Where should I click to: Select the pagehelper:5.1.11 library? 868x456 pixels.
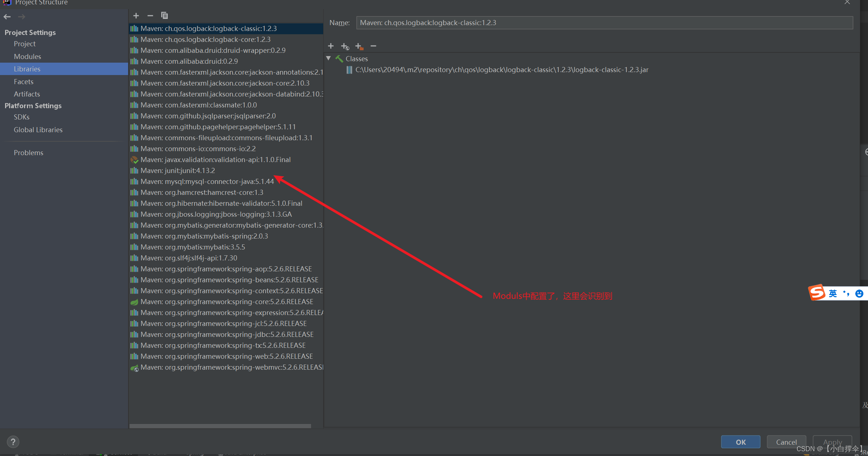pyautogui.click(x=226, y=127)
